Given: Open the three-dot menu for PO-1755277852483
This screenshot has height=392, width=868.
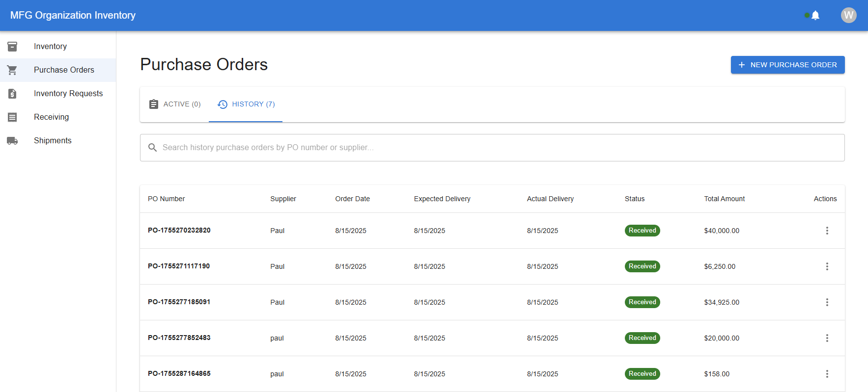Looking at the screenshot, I should pyautogui.click(x=827, y=338).
